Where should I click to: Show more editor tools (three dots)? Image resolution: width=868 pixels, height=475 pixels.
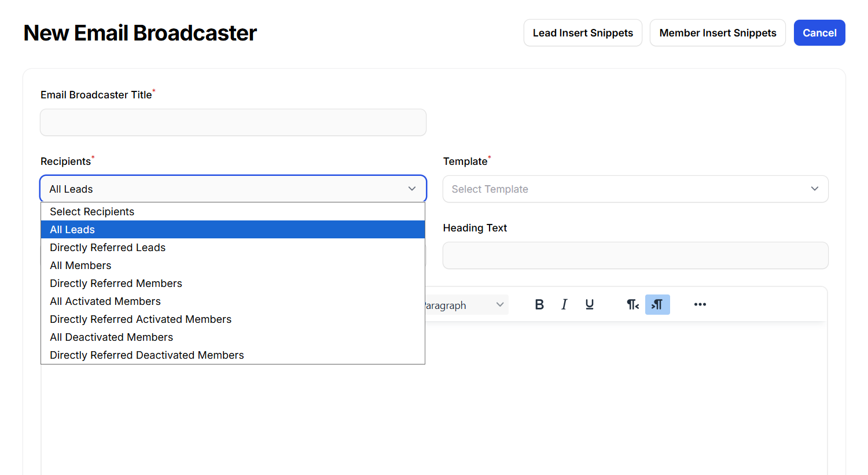[x=700, y=304]
